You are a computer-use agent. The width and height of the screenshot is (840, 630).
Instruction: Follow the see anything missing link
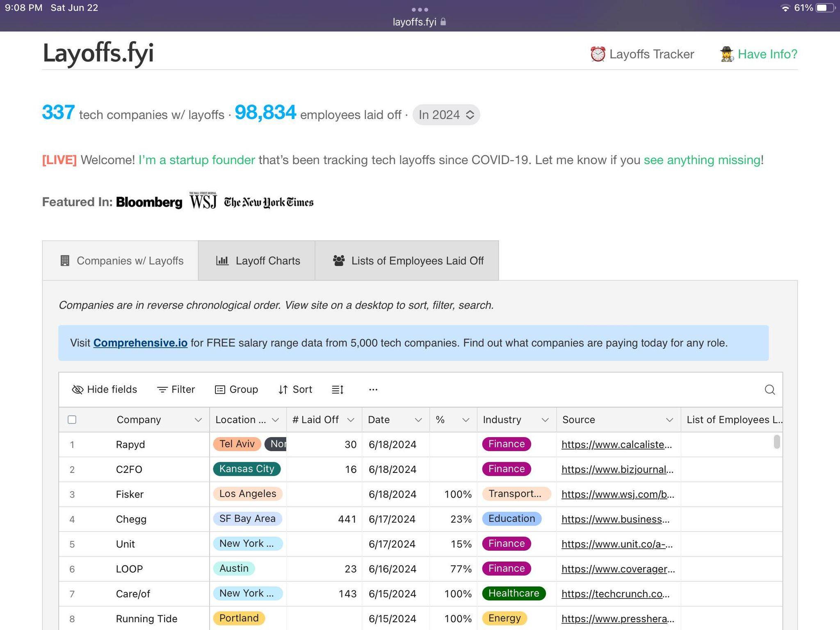point(702,160)
